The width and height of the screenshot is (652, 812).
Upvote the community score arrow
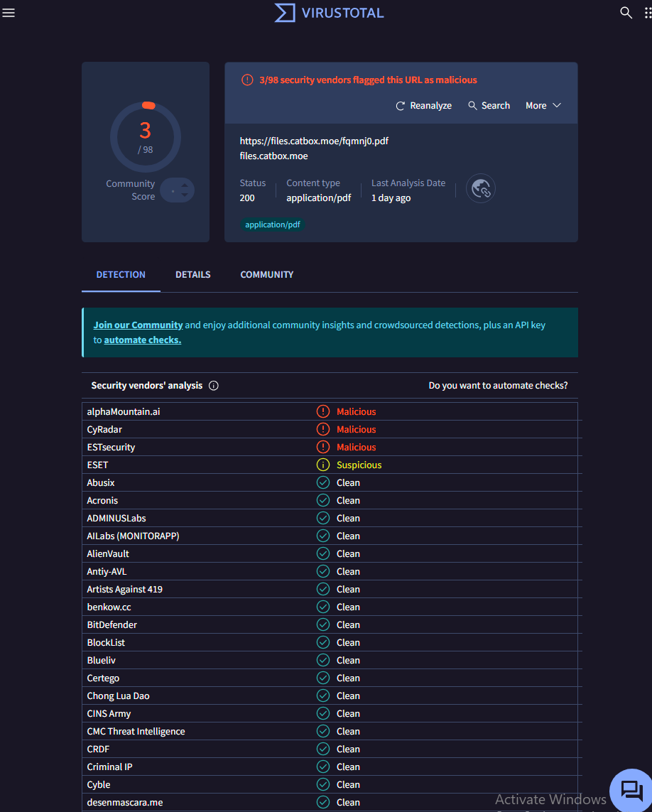[x=185, y=185]
